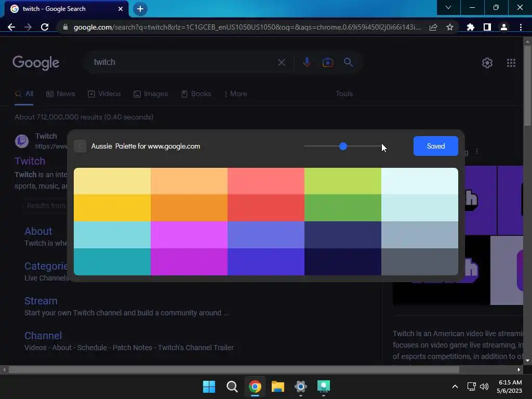This screenshot has width=532, height=399.
Task: Switch to the Images tab
Action: pos(151,94)
